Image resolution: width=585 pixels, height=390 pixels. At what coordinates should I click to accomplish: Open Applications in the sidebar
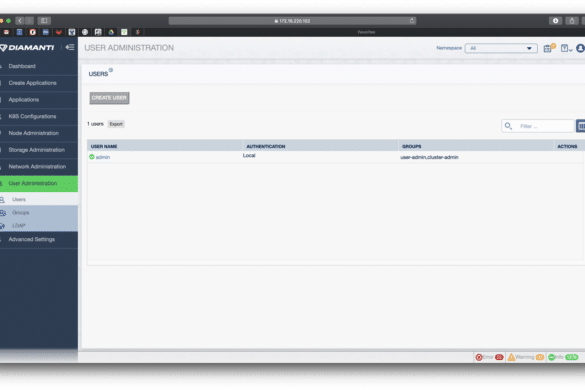(39, 100)
